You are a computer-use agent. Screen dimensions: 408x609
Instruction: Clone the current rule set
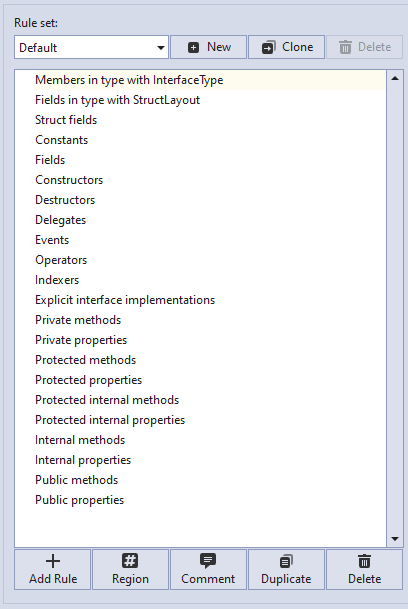pos(286,47)
